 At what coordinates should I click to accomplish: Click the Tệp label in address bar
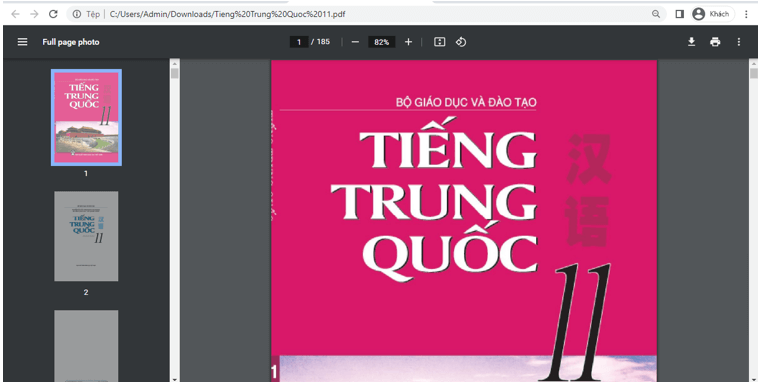93,14
